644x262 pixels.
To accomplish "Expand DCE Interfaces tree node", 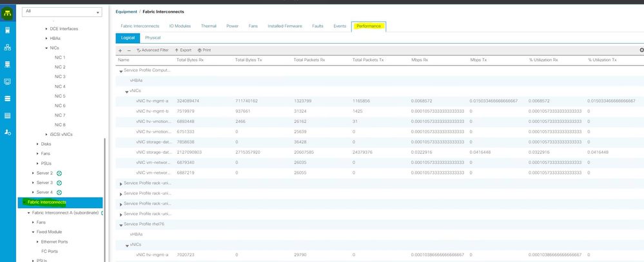I will click(46, 29).
